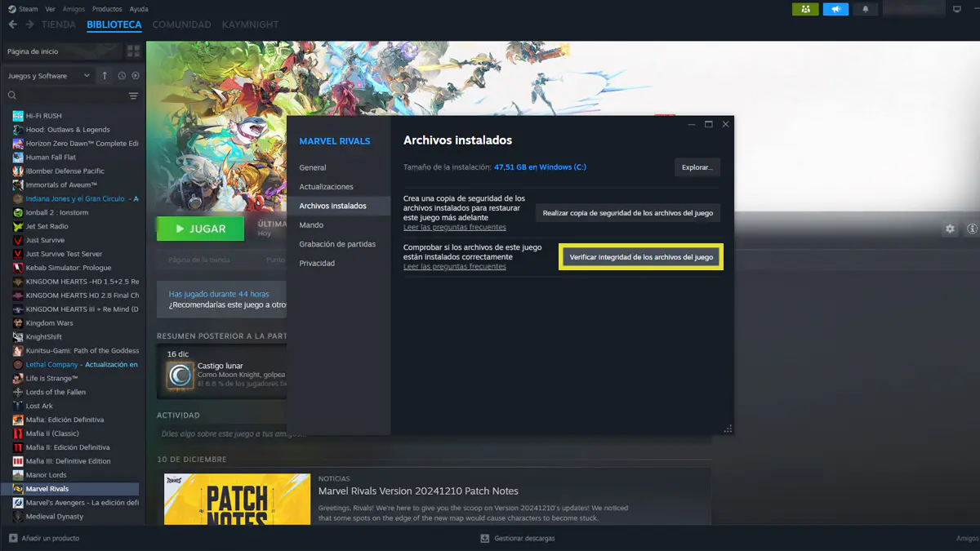Select the Lost Ark game icon
Viewport: 980px width, 551px height.
[x=18, y=406]
